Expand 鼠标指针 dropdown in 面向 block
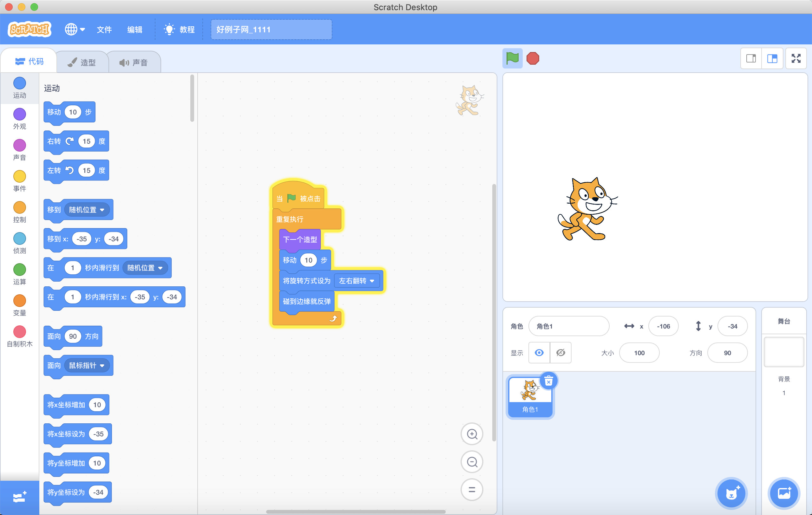812x515 pixels. tap(87, 365)
